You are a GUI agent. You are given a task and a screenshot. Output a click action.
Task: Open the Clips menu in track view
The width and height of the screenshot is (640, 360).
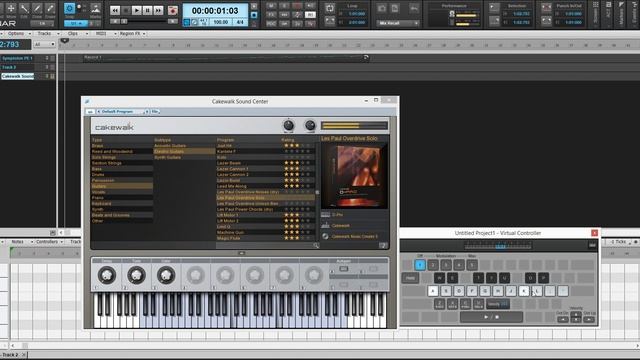pos(73,33)
